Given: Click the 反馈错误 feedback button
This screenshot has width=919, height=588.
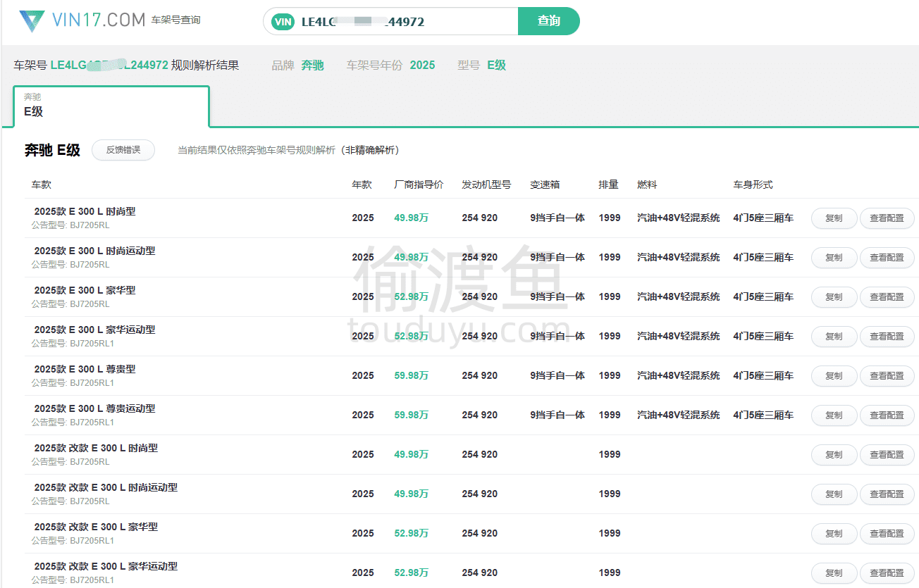Looking at the screenshot, I should pyautogui.click(x=123, y=150).
